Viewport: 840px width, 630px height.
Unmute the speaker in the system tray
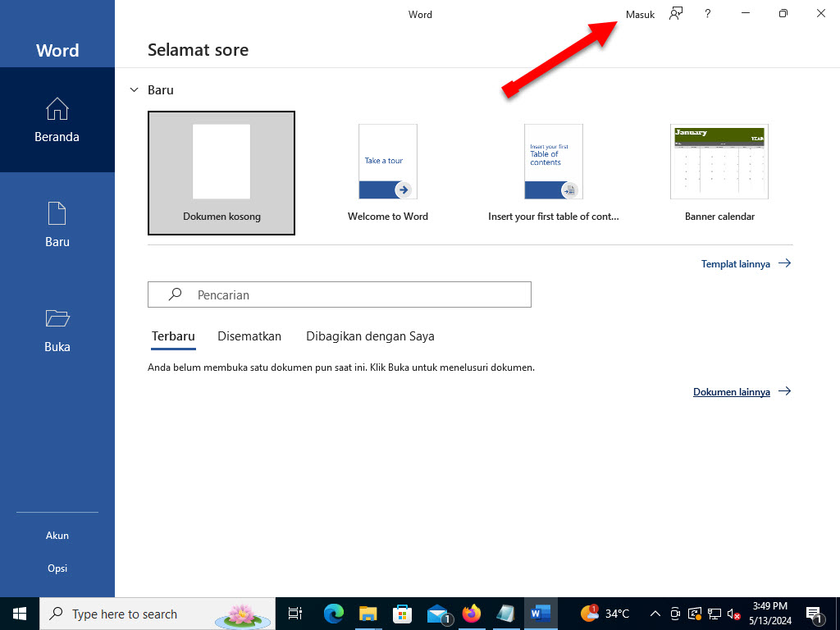coord(733,613)
